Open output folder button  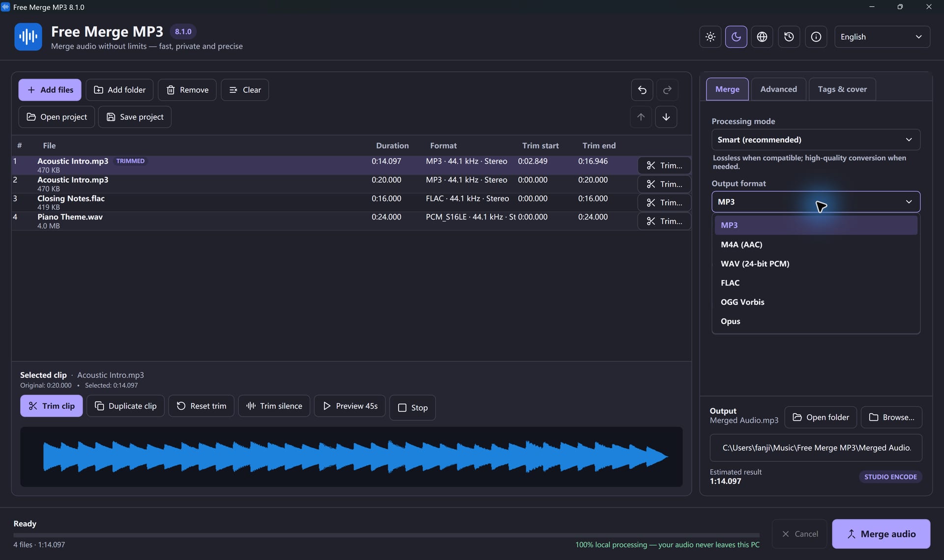[821, 417]
